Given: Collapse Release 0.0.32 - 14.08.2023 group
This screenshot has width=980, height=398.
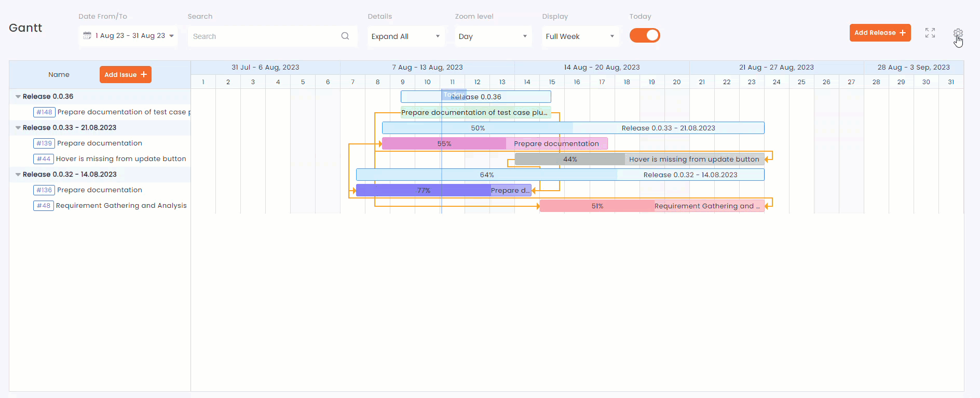Looking at the screenshot, I should tap(18, 175).
